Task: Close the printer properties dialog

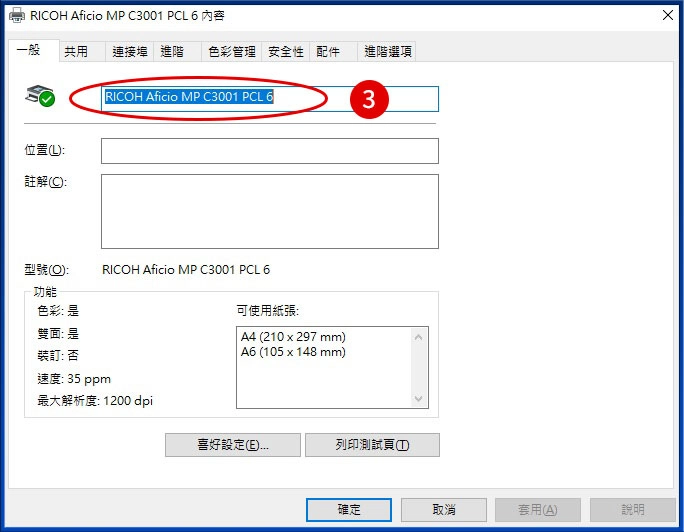Action: (667, 15)
